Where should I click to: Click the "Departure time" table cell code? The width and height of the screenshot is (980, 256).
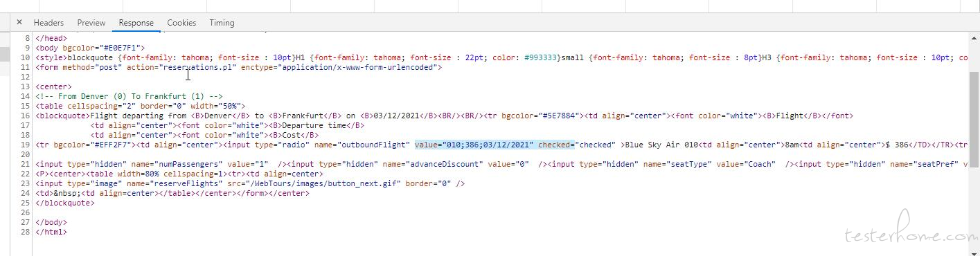pyautogui.click(x=227, y=126)
